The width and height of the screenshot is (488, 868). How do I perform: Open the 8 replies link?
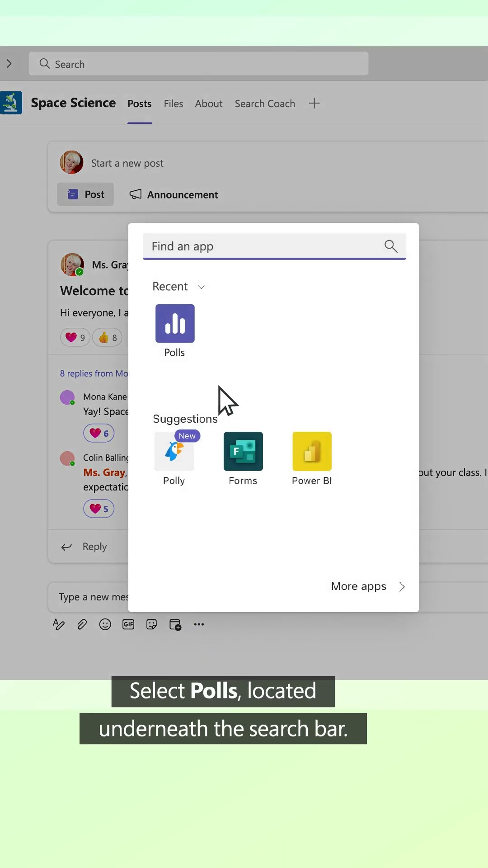point(94,373)
